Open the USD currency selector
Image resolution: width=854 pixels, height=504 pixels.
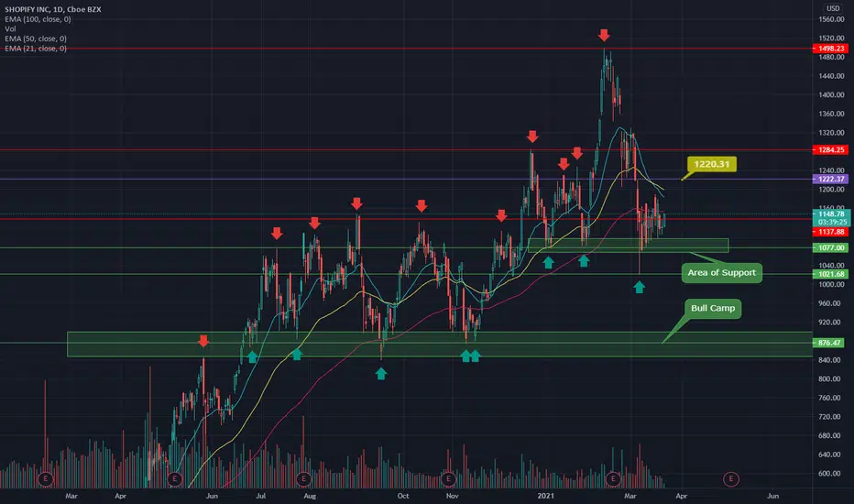point(833,8)
